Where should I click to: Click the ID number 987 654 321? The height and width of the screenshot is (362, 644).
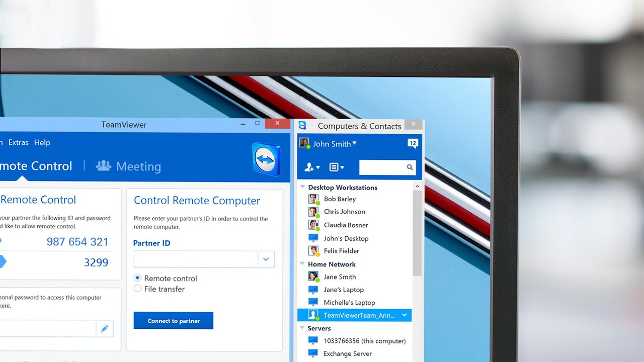(x=77, y=242)
